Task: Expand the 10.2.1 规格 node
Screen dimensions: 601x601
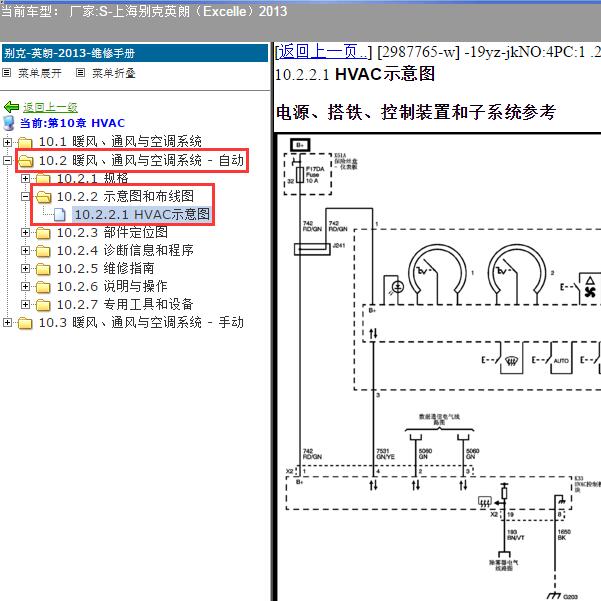Action: pos(25,178)
